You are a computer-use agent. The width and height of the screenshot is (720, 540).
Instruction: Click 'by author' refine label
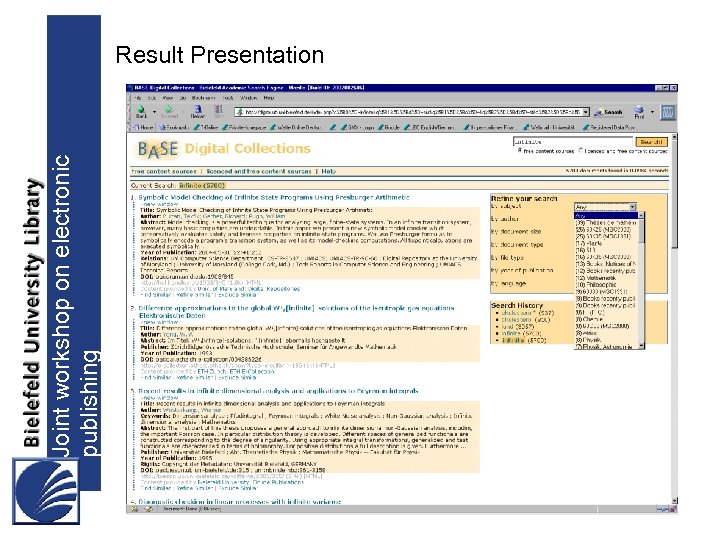[505, 219]
